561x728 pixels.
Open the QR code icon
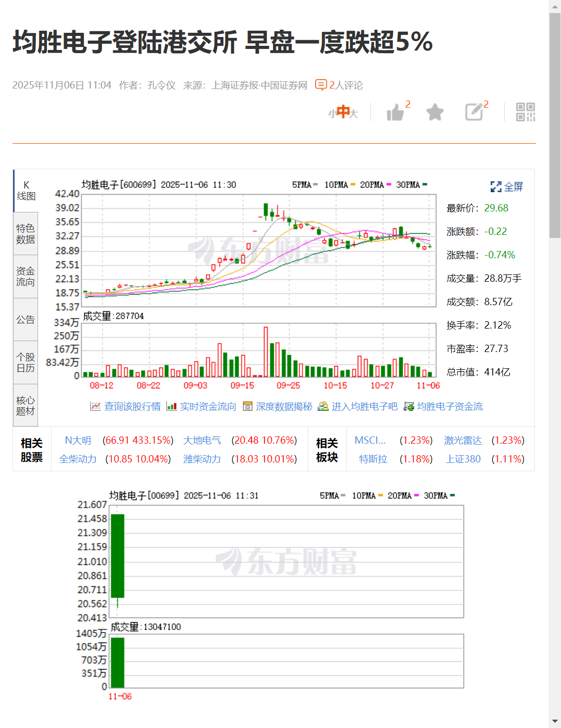click(x=526, y=112)
